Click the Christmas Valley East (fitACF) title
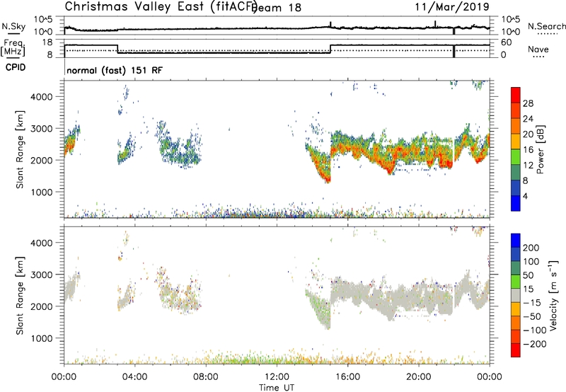The height and width of the screenshot is (392, 566). pyautogui.click(x=161, y=7)
